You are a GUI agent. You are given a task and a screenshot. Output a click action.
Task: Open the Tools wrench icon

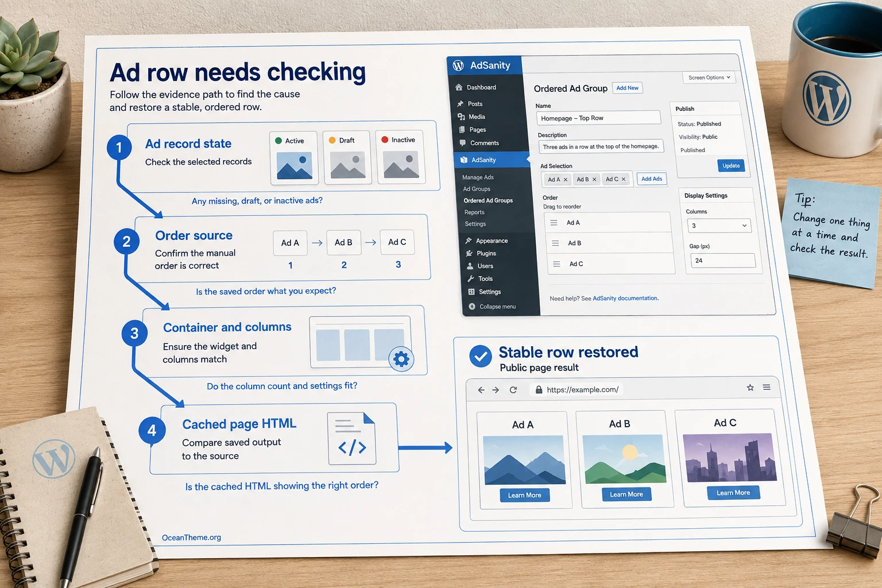pos(471,278)
